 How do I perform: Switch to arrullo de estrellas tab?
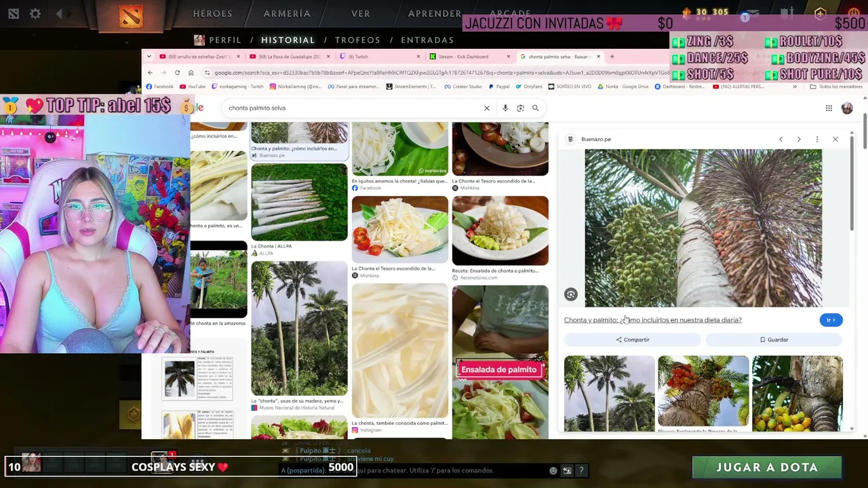197,56
